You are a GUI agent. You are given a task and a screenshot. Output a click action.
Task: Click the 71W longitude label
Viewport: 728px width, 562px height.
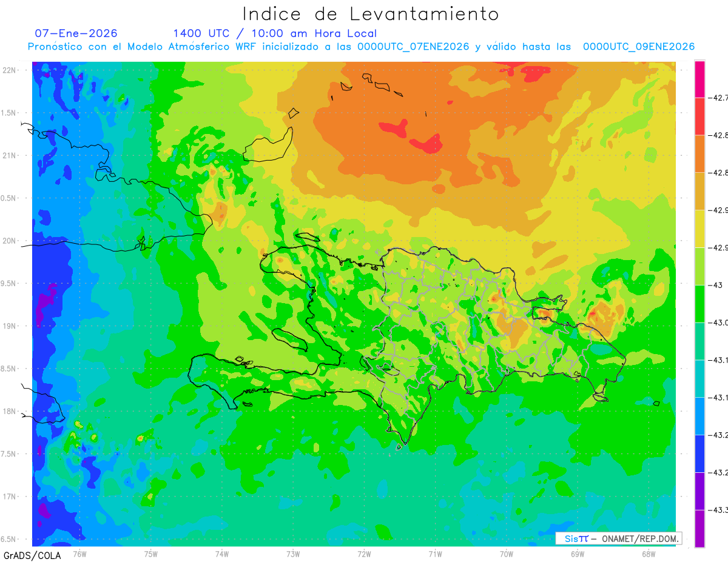point(435,554)
